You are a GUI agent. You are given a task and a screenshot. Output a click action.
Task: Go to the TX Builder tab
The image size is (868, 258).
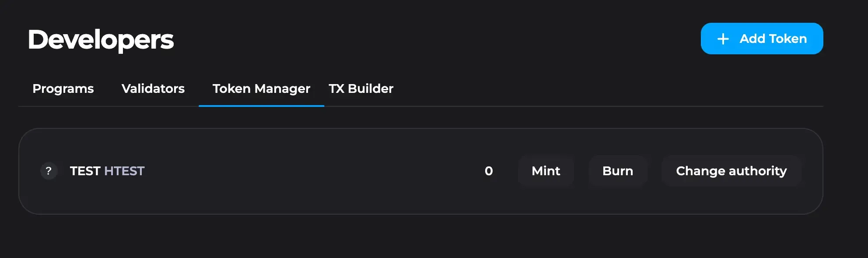click(x=360, y=88)
